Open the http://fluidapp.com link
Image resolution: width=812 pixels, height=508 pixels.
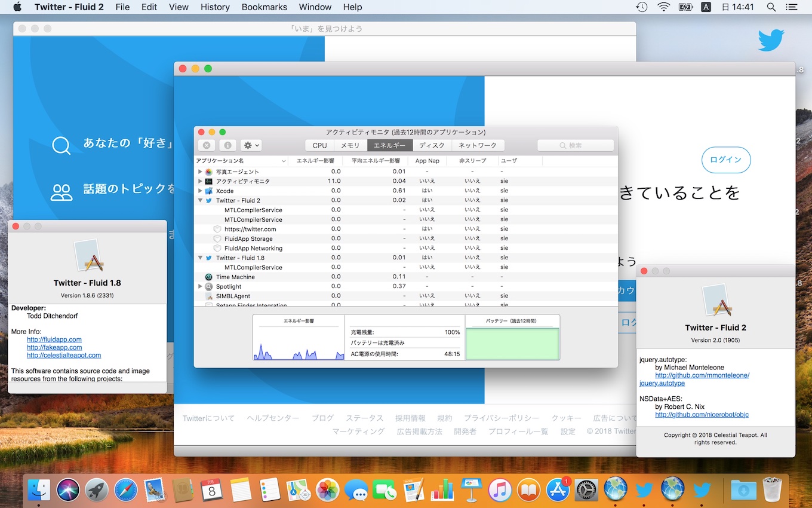tap(54, 339)
